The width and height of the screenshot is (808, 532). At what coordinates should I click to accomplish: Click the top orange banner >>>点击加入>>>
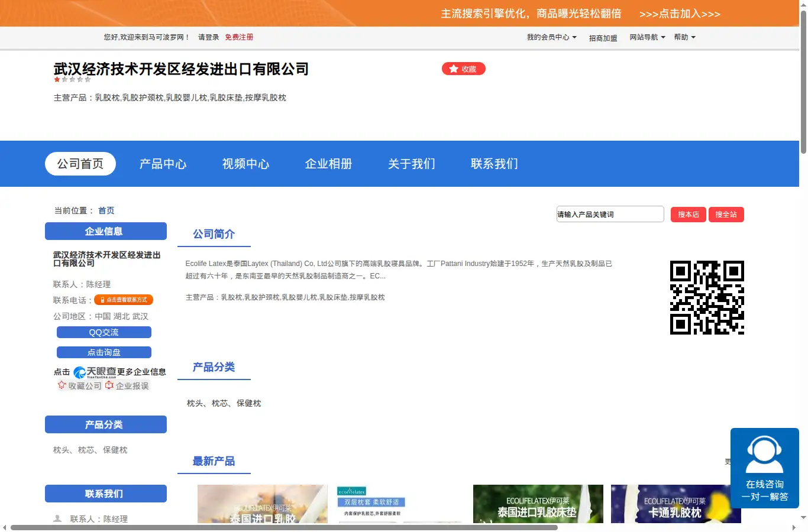pyautogui.click(x=680, y=14)
